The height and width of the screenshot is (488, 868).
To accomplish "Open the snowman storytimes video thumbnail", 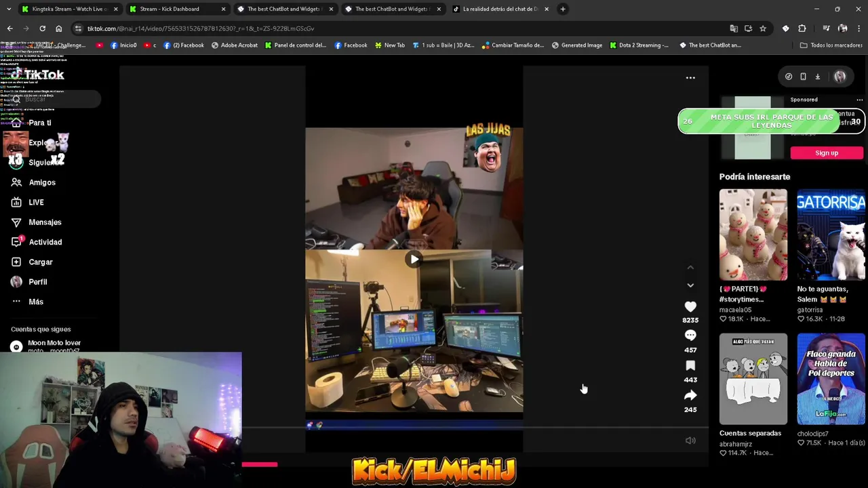I will coord(753,235).
